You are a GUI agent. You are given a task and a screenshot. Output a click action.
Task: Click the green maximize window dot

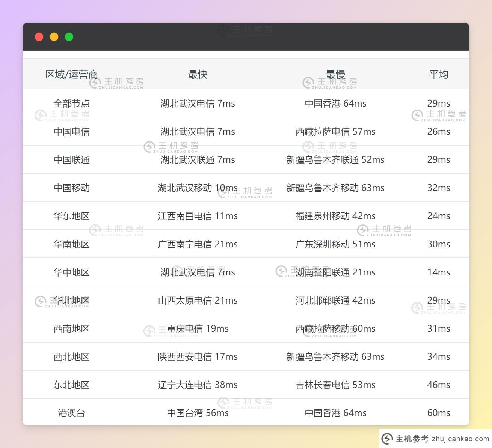coord(69,37)
